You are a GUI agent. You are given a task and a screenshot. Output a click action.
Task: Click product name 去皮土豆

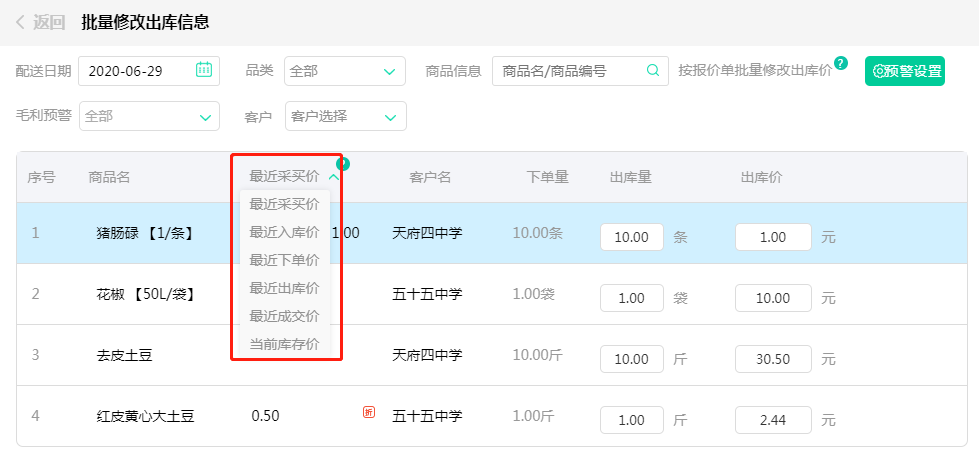point(124,356)
